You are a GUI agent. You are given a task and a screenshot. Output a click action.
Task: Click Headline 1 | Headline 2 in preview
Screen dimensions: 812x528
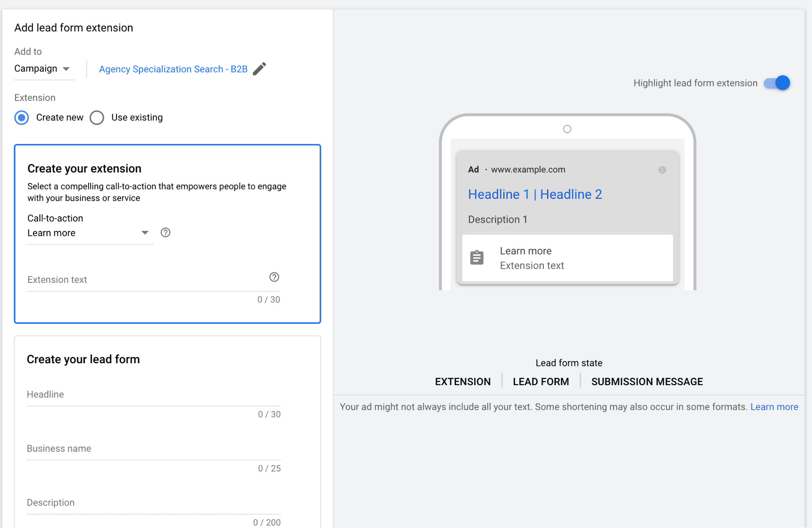[535, 194]
